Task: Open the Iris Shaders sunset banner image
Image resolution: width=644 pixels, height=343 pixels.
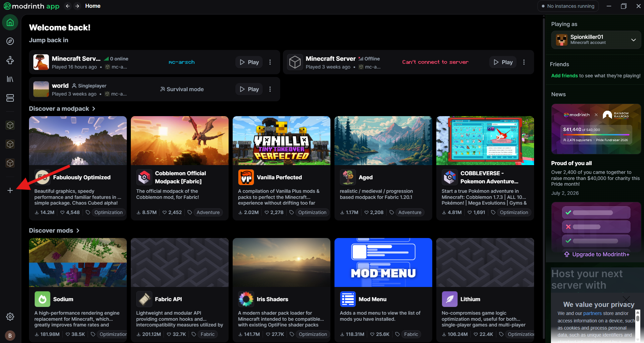Action: 282,263
